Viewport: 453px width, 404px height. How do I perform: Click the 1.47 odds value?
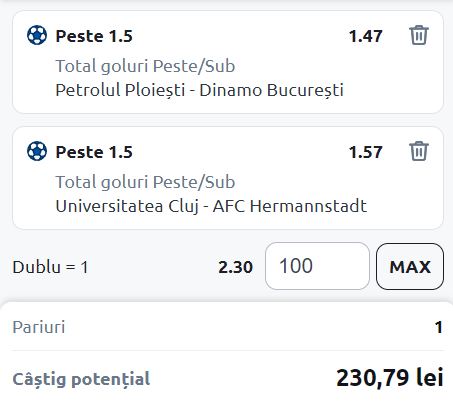[365, 36]
